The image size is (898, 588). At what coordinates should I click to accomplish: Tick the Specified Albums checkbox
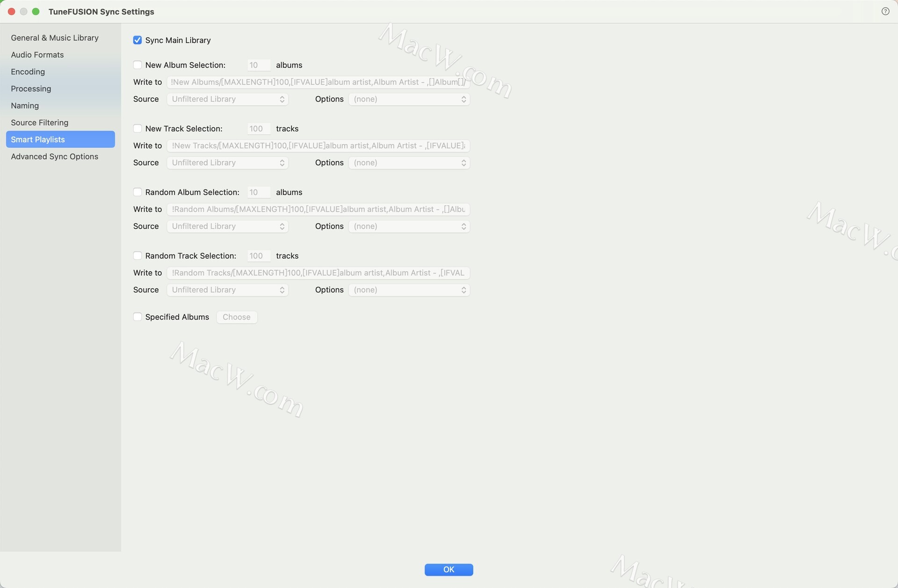138,317
